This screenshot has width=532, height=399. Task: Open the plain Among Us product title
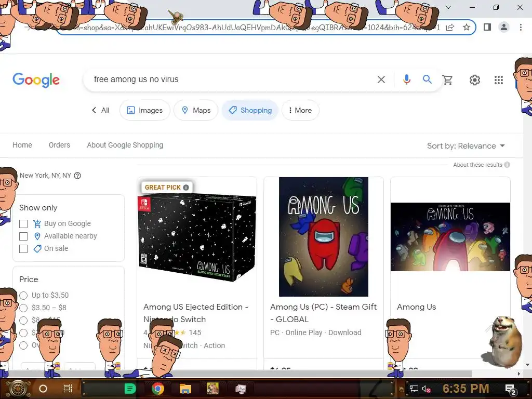[x=416, y=307]
